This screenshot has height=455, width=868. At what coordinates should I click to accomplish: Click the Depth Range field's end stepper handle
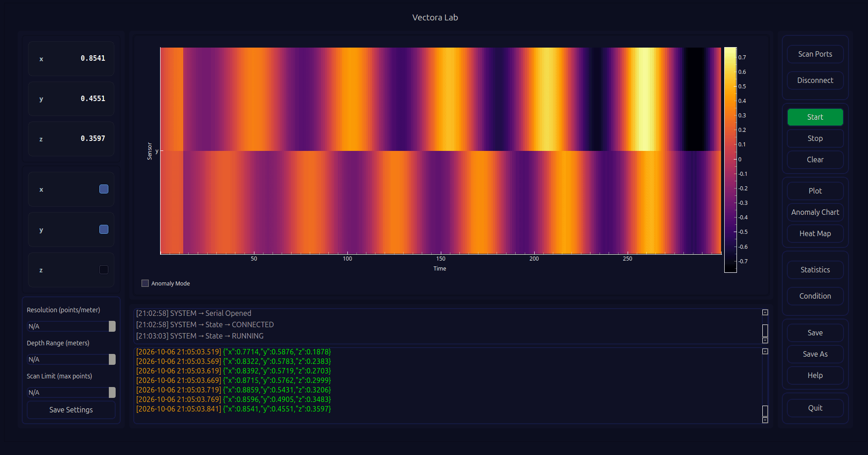pyautogui.click(x=112, y=359)
